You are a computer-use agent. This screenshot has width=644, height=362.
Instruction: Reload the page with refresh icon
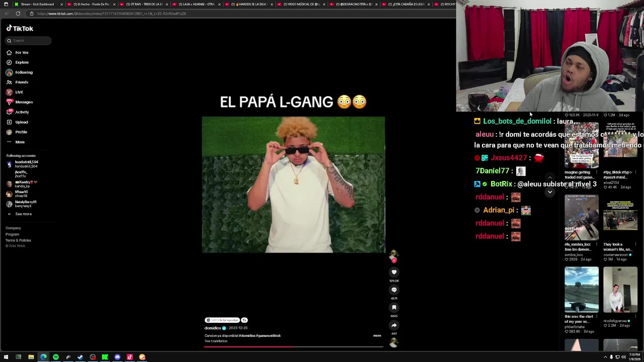click(18, 14)
